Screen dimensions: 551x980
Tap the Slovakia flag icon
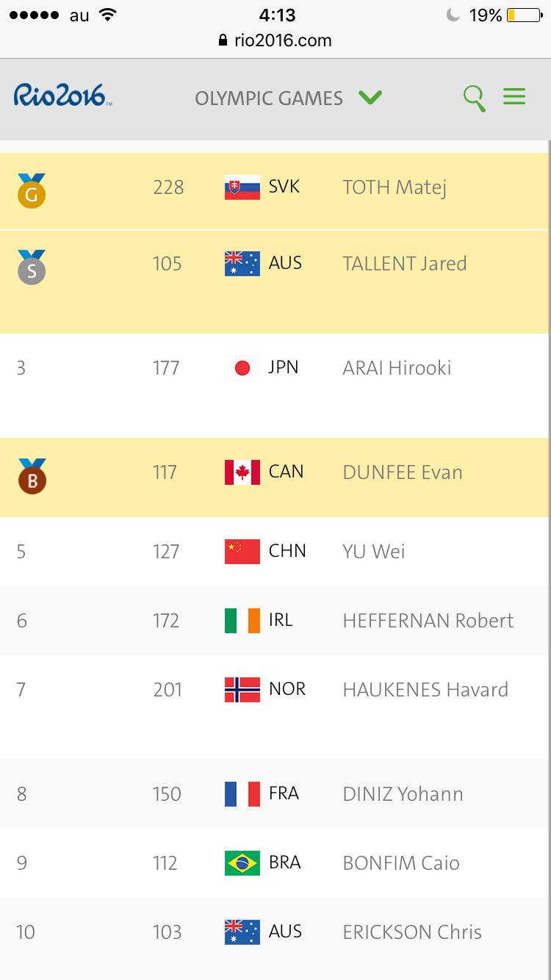click(242, 187)
